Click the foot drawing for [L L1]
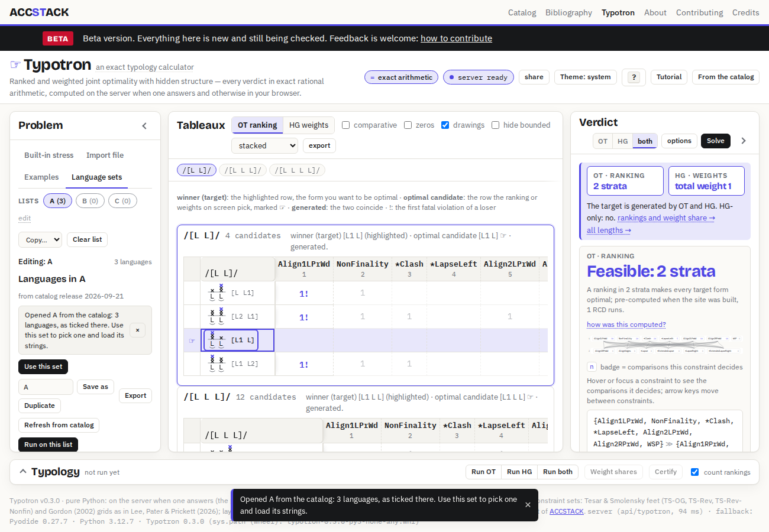 coord(217,293)
